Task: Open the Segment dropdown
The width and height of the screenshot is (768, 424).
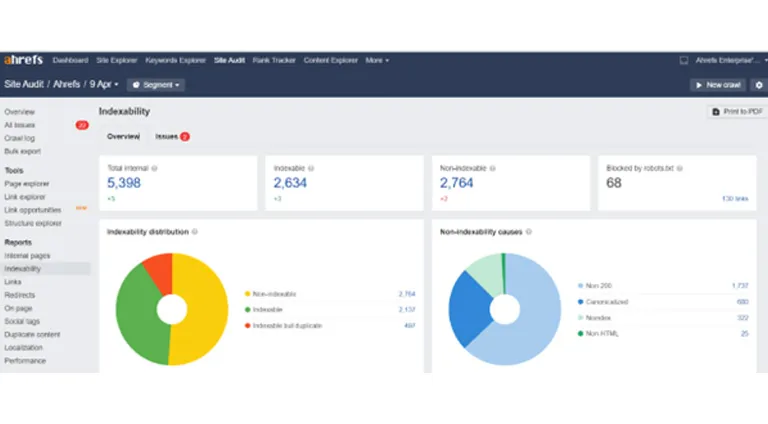Action: [156, 85]
